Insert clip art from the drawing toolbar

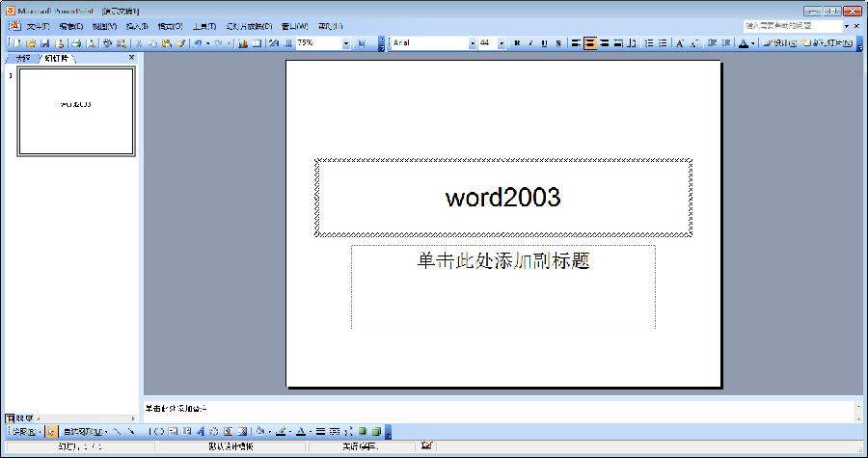click(x=228, y=431)
